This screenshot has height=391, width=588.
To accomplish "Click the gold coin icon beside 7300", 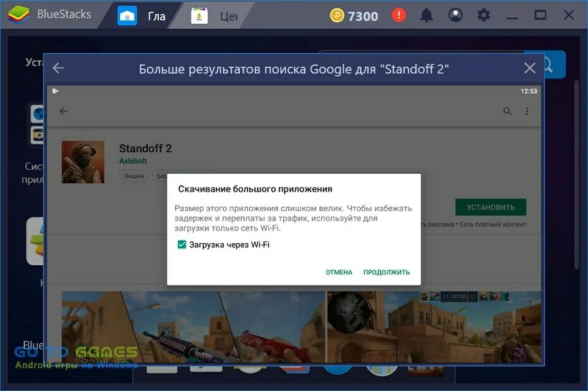I will pyautogui.click(x=337, y=15).
